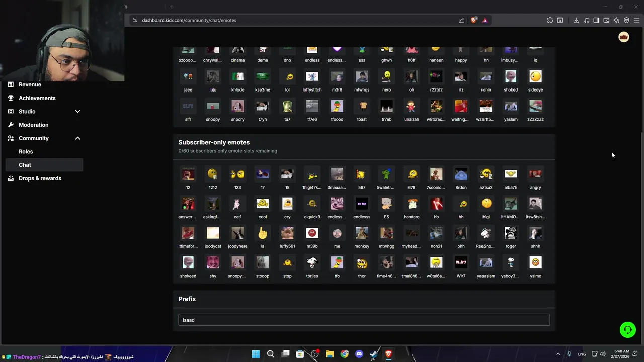Click the share page icon in address bar
Image resolution: width=644 pixels, height=362 pixels.
461,20
